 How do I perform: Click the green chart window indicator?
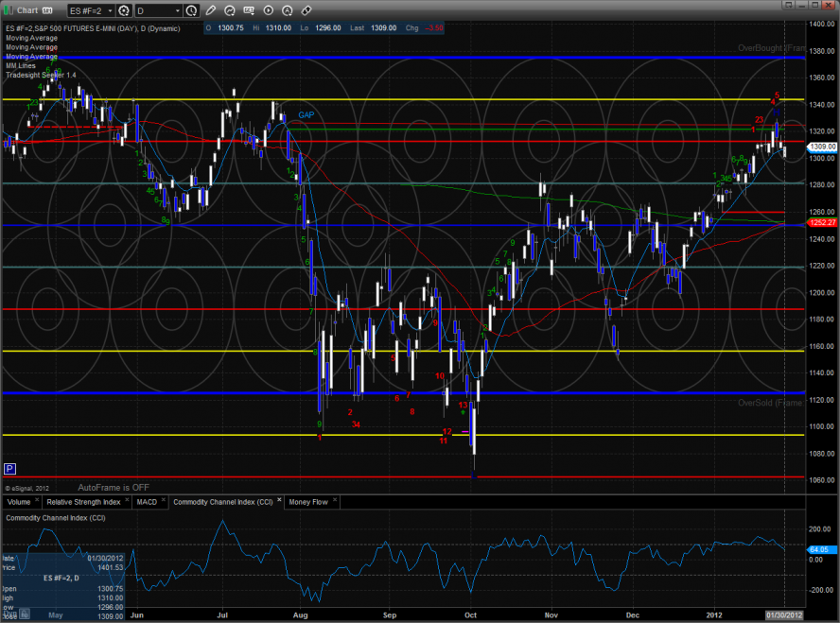point(8,10)
